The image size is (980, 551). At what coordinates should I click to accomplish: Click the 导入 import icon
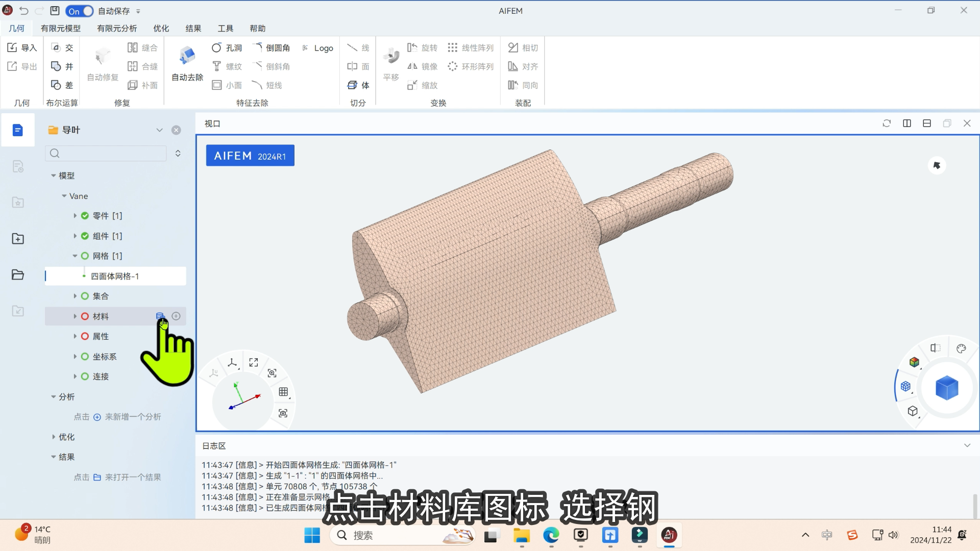pos(13,47)
